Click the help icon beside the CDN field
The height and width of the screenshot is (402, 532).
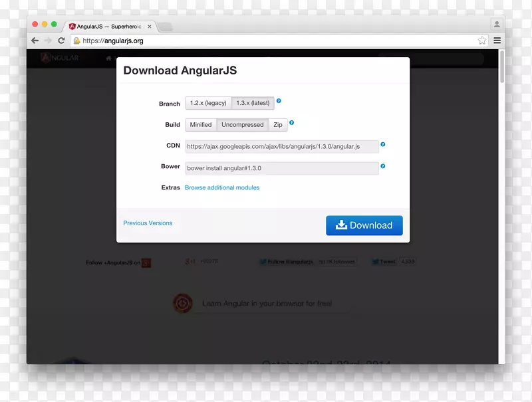(x=384, y=145)
